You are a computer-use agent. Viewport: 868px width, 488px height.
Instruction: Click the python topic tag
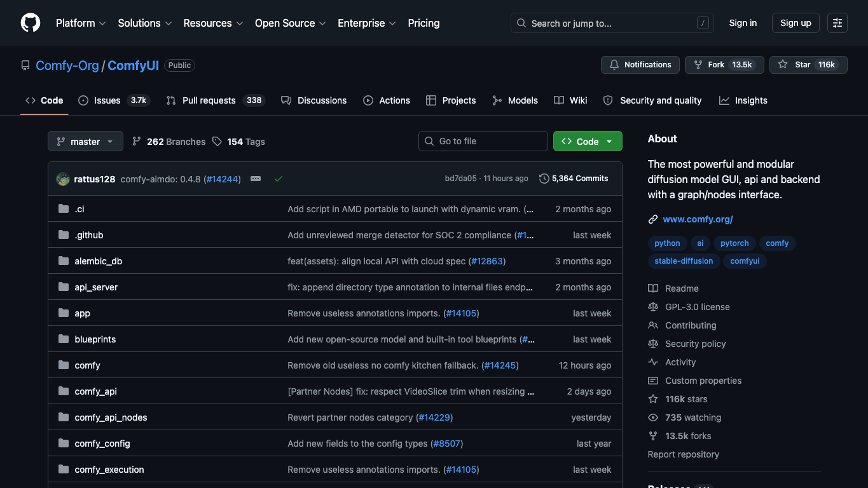click(667, 243)
